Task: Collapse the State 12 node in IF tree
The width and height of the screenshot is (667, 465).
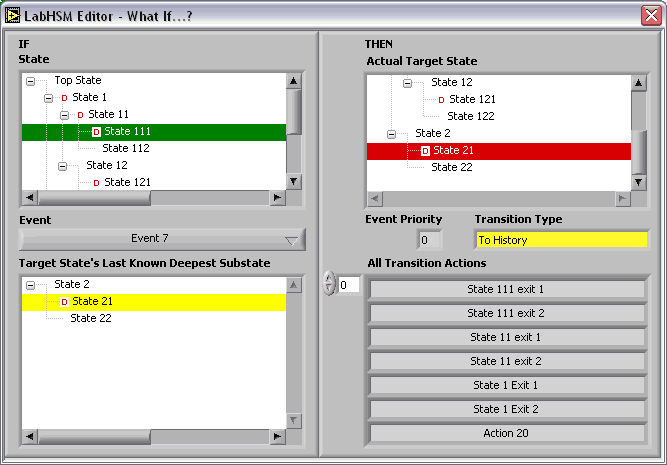Action: (63, 166)
